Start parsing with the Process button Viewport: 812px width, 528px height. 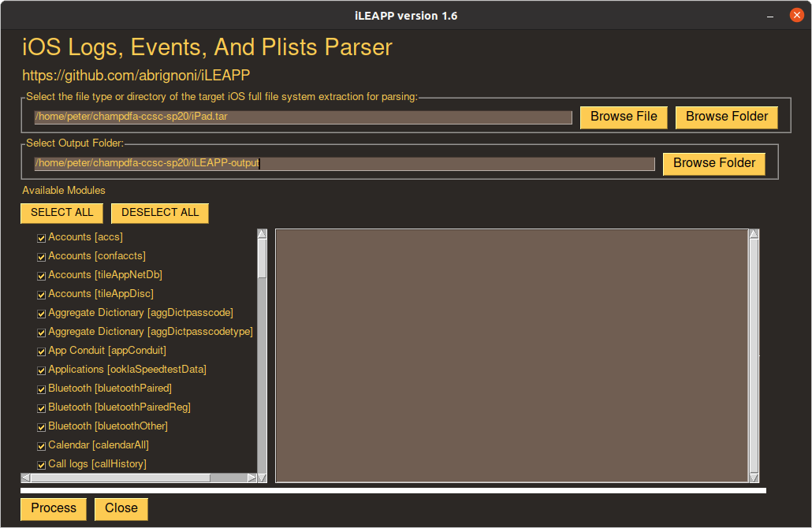tap(54, 508)
